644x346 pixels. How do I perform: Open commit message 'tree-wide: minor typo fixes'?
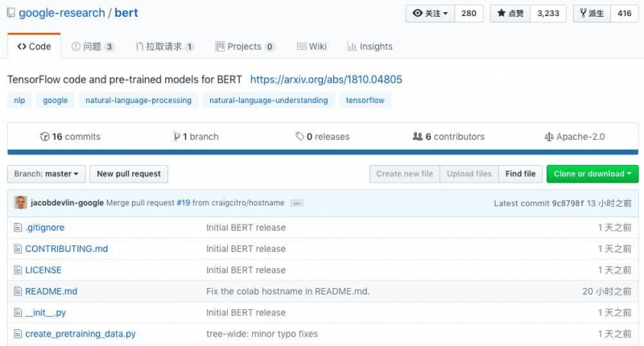pyautogui.click(x=262, y=334)
